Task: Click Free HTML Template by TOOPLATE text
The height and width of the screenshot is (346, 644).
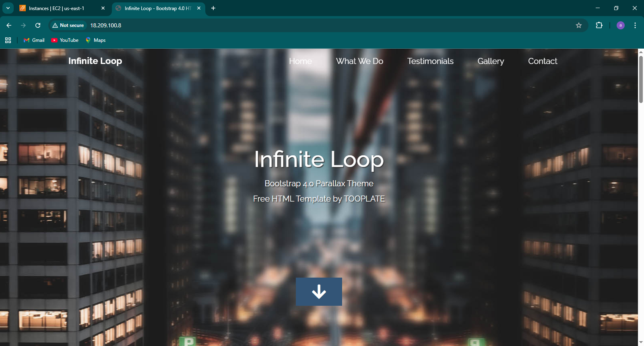Action: click(319, 199)
